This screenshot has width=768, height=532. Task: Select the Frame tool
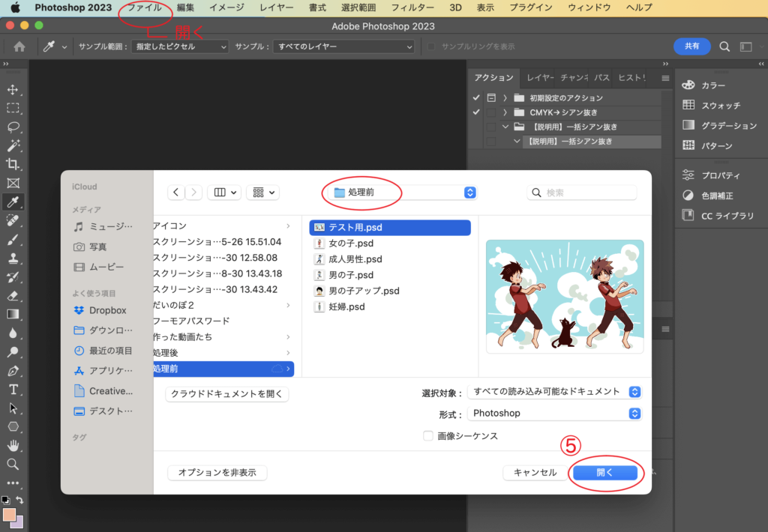tap(13, 183)
